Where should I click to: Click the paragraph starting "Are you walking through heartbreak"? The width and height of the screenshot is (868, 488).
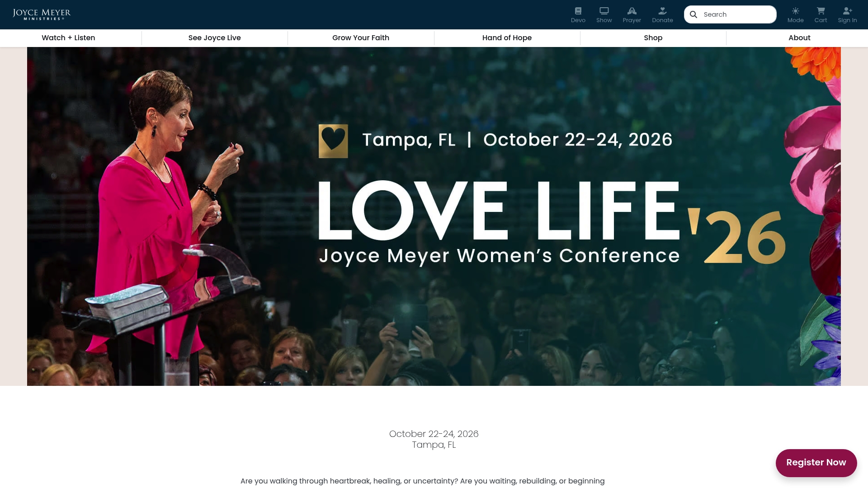(x=423, y=481)
